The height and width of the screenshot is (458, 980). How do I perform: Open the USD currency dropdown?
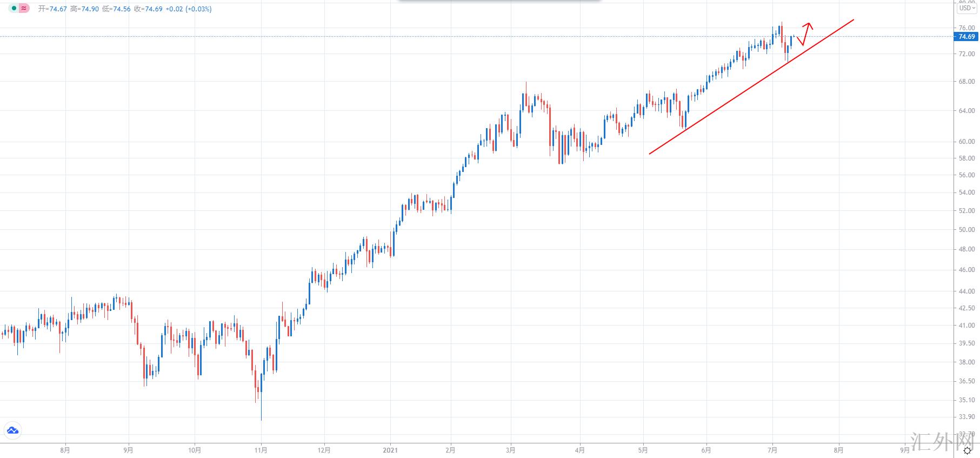[967, 8]
